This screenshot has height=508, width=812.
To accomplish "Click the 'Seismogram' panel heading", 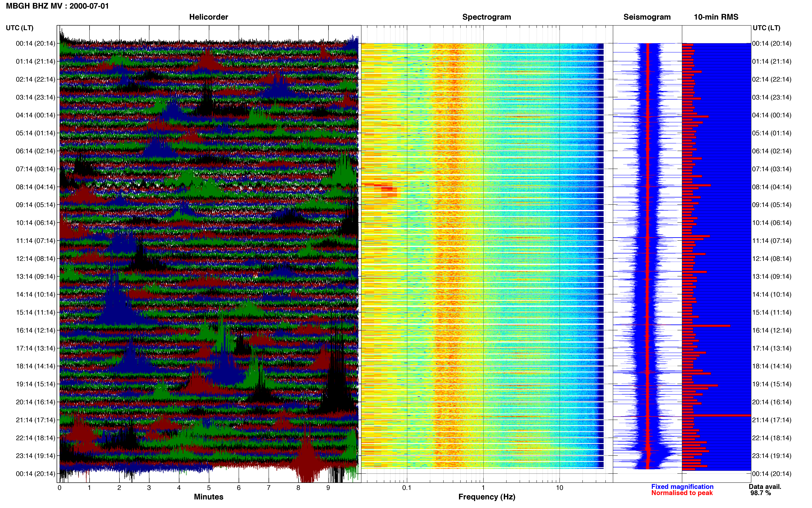I will click(x=647, y=17).
